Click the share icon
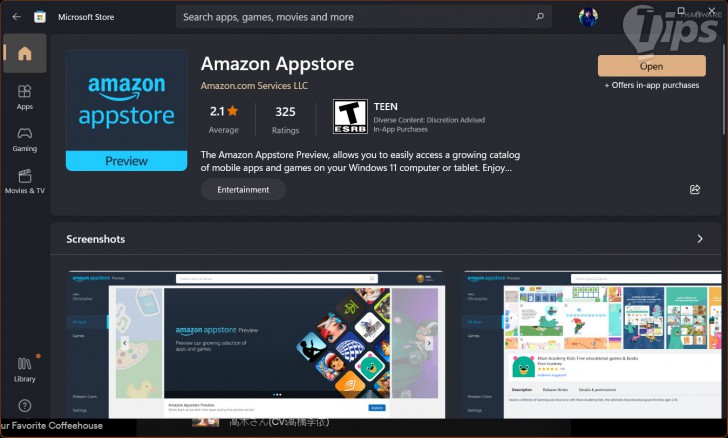This screenshot has width=728, height=438. (695, 189)
